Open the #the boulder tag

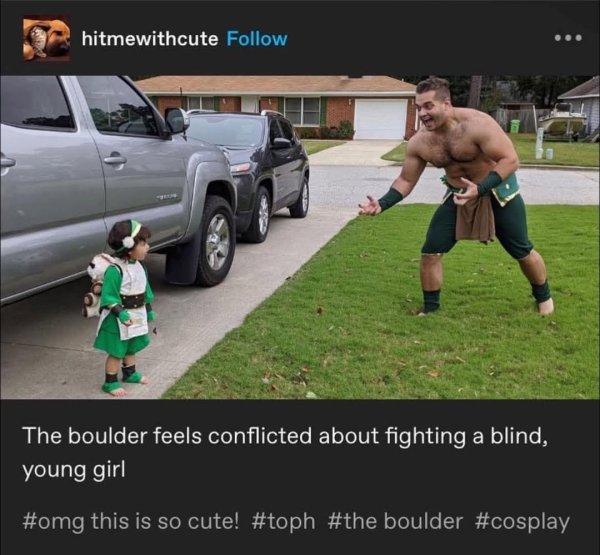pos(395,521)
